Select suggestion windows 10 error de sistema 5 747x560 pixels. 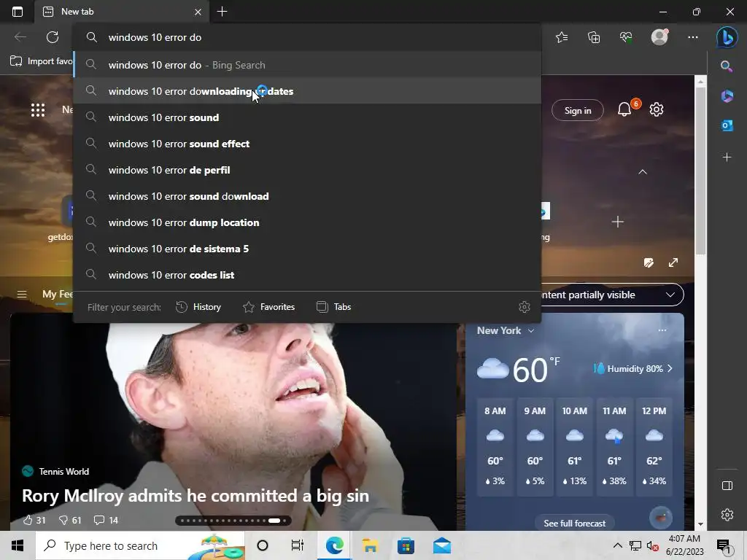[x=307, y=249]
